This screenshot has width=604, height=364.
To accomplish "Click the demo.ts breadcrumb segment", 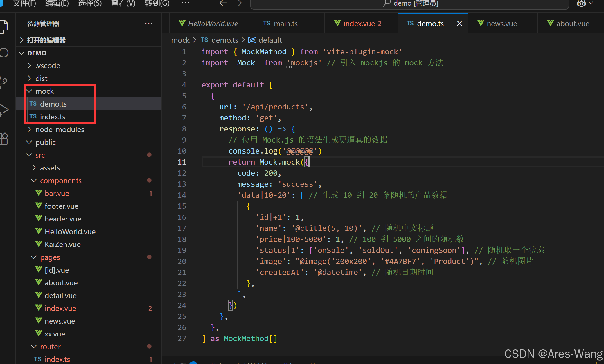I will (220, 40).
